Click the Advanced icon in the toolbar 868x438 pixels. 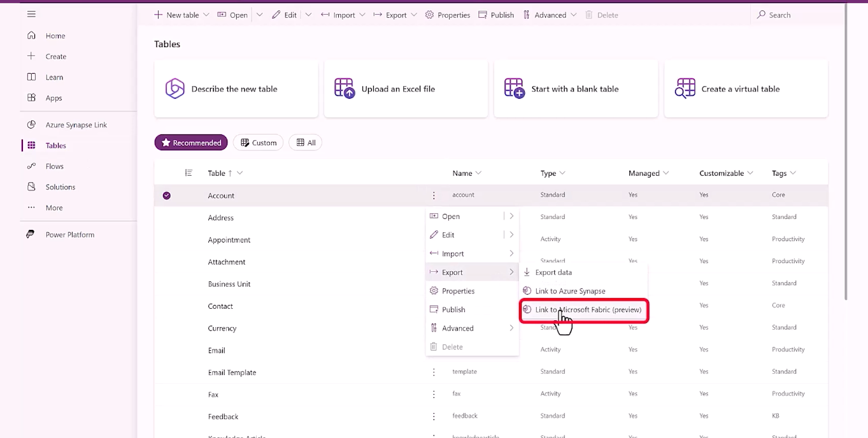click(527, 15)
